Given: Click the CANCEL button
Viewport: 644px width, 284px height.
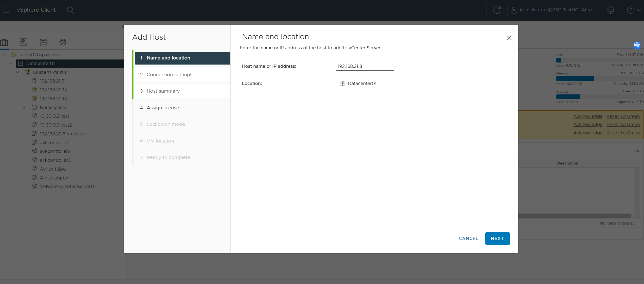Looking at the screenshot, I should click(468, 238).
